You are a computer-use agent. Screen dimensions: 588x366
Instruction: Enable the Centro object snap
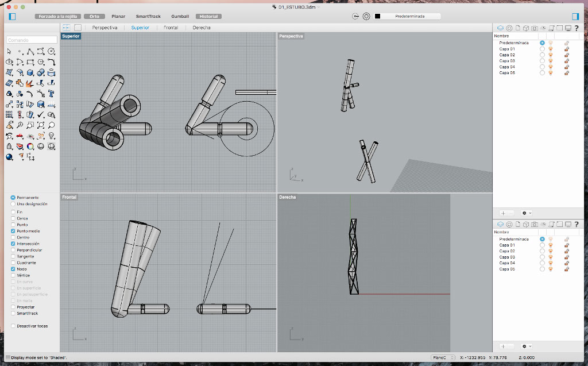pyautogui.click(x=13, y=237)
